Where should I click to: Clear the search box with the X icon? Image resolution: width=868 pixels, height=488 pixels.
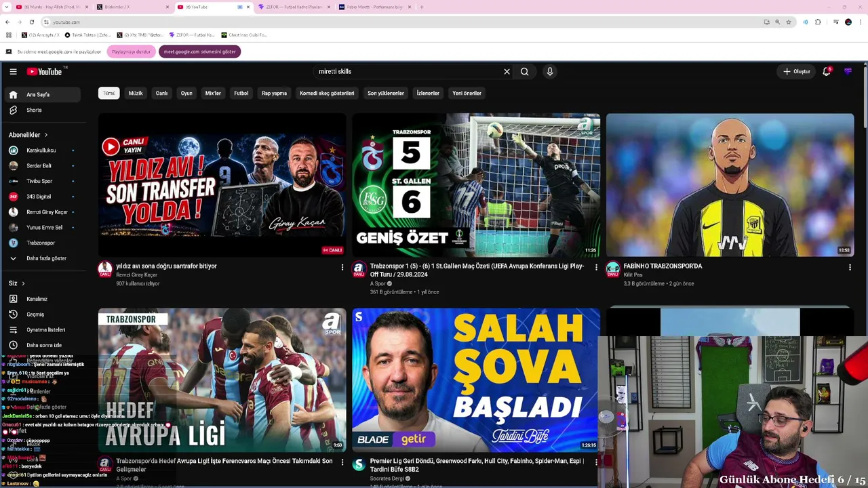click(507, 71)
